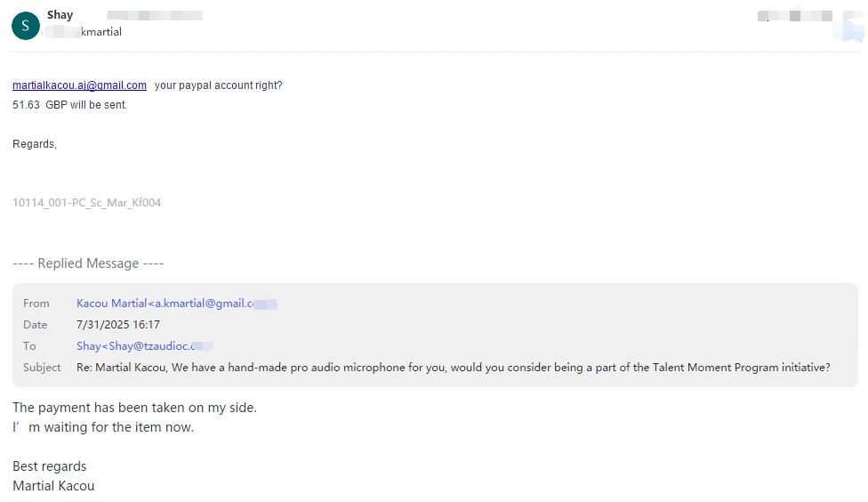Click the Subject label in quoted header
Screen dimensions: 868x502
point(42,368)
